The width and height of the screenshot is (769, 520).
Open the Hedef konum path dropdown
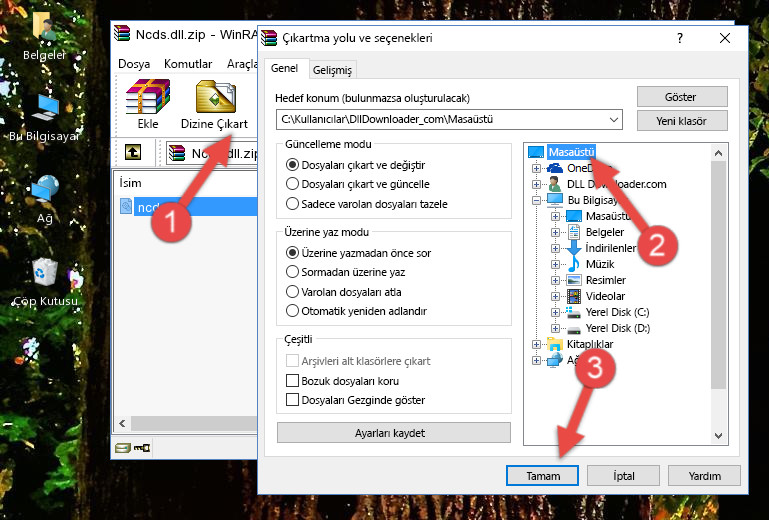point(614,119)
